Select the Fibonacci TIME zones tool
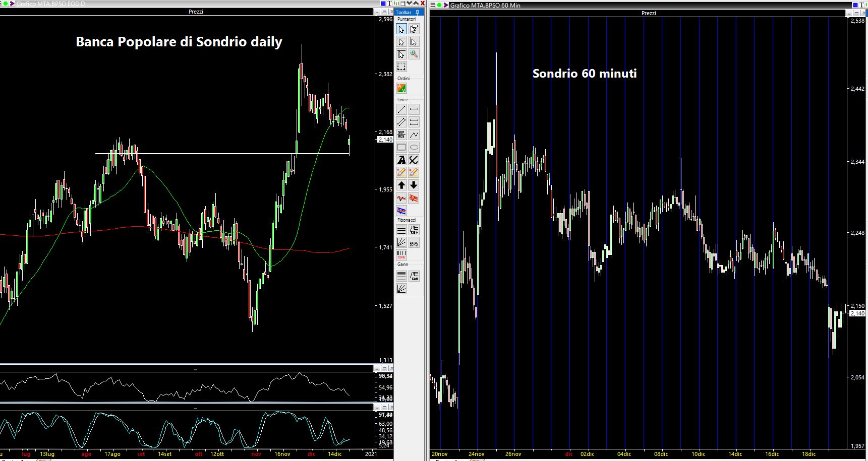The height and width of the screenshot is (461, 868). (401, 255)
